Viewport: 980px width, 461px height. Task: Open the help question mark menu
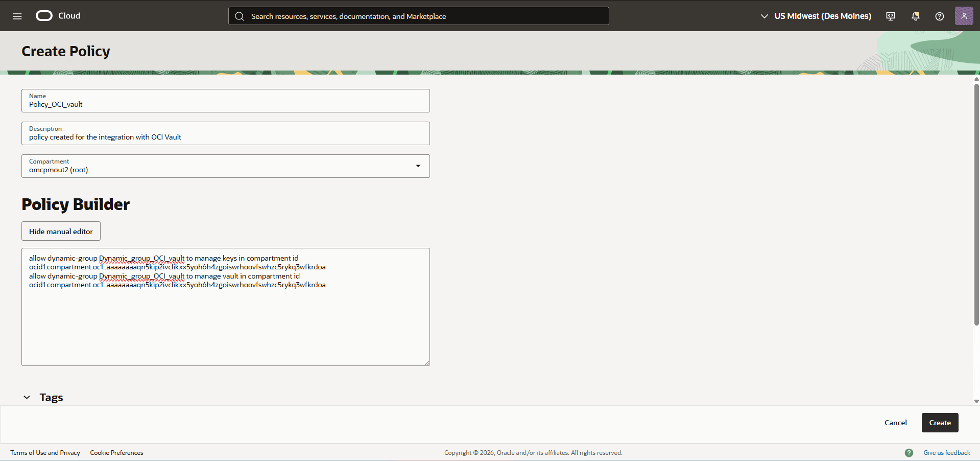click(x=939, y=16)
